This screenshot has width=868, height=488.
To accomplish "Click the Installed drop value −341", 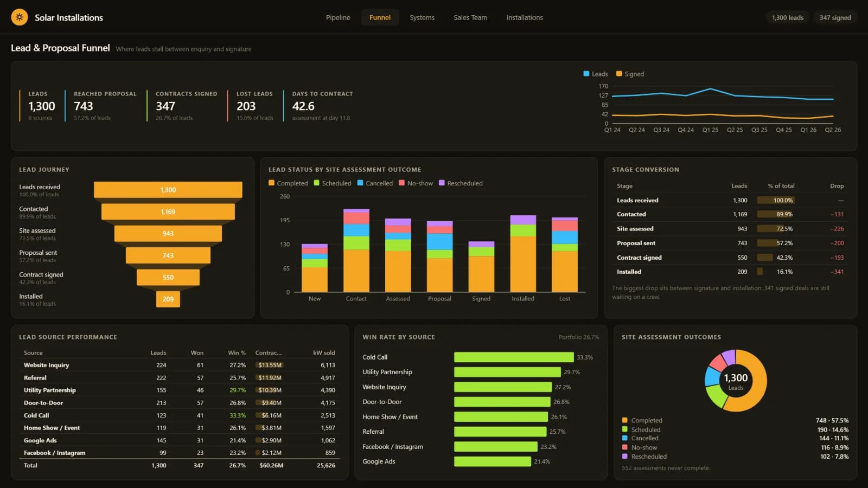I will click(837, 272).
